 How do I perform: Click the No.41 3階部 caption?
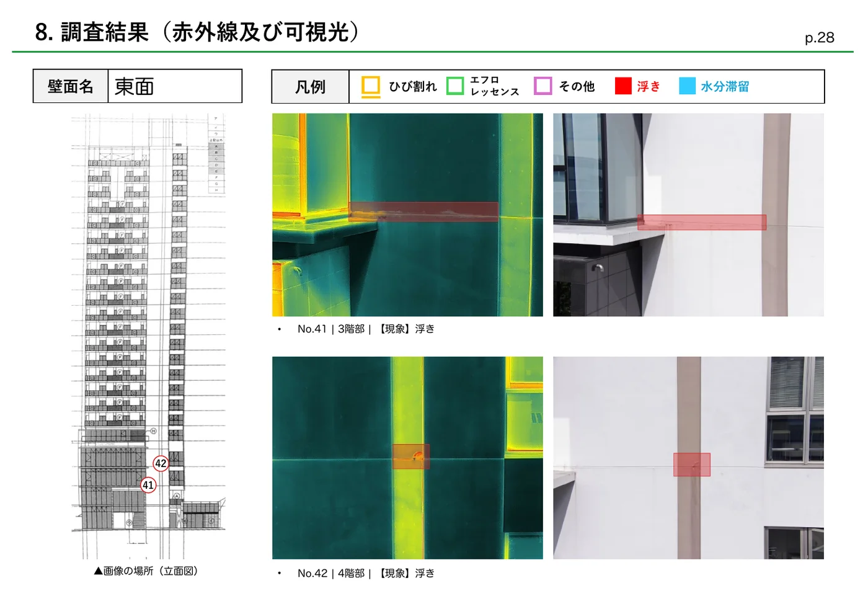click(x=366, y=329)
